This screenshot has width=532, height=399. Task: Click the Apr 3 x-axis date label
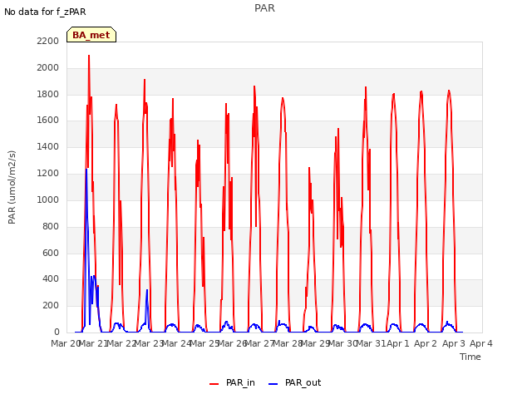click(453, 343)
